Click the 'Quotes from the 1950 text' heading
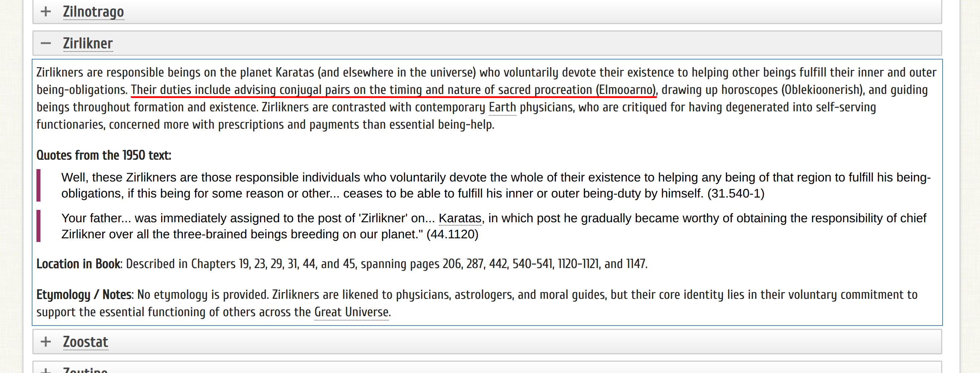Screen dimensions: 980x373 [x=104, y=155]
